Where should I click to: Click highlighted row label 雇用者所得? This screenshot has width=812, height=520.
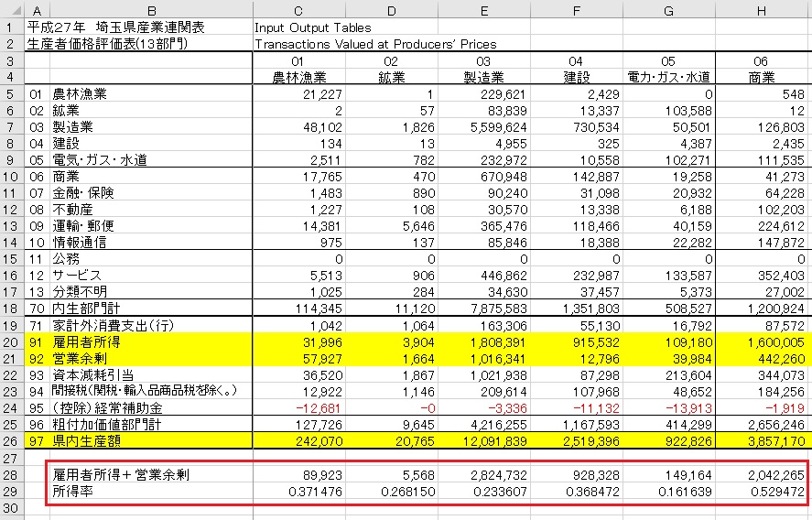(x=86, y=341)
